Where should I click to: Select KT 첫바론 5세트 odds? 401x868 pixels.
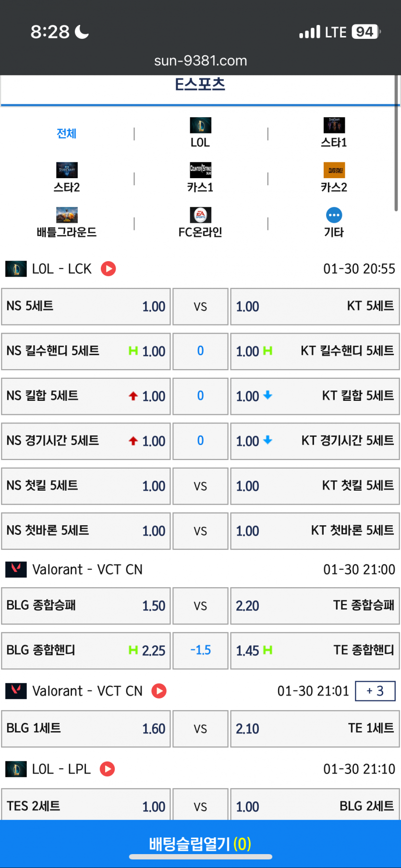click(x=315, y=531)
